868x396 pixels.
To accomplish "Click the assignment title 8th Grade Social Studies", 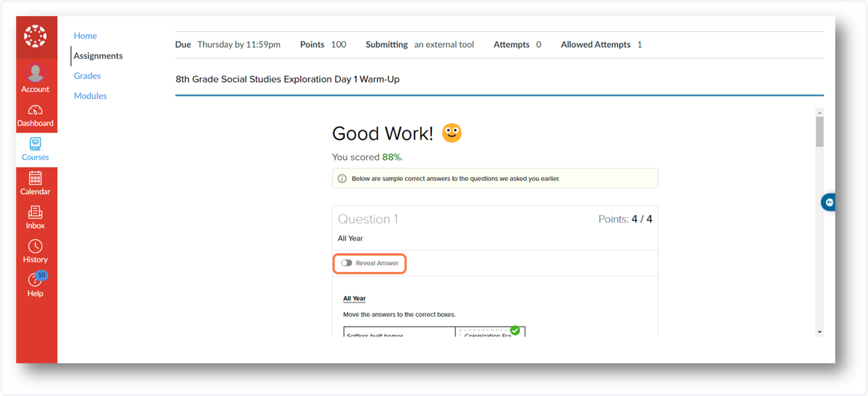I will [287, 79].
